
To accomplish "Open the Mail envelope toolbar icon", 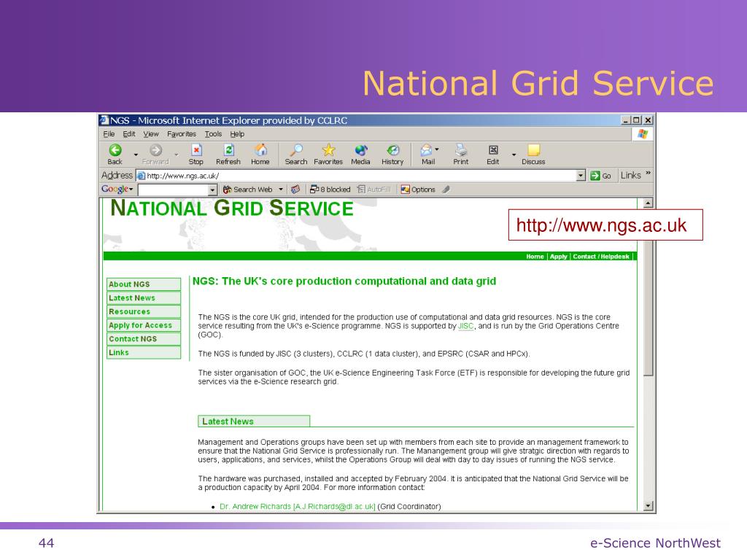I will pyautogui.click(x=426, y=150).
